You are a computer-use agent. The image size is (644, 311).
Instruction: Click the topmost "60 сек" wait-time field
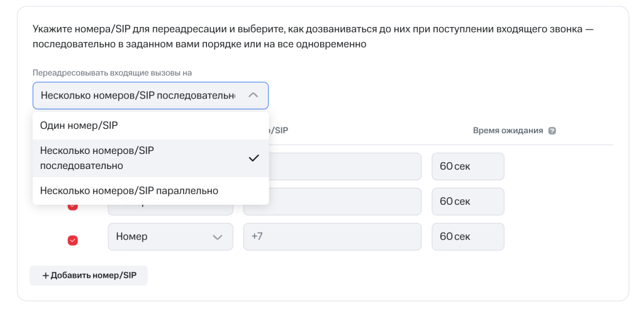pos(468,166)
